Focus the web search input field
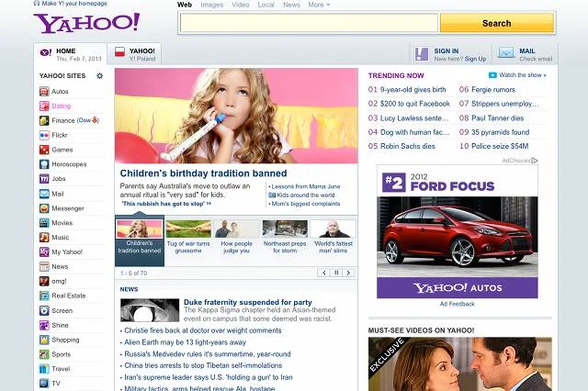588x391 pixels. 309,23
